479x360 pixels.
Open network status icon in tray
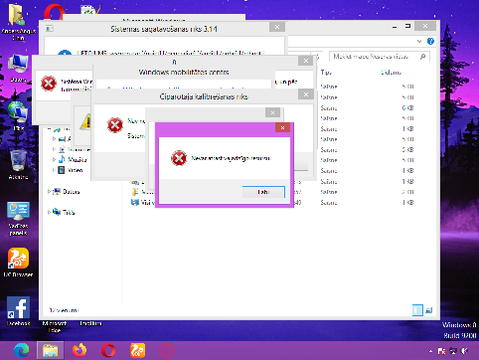tap(453, 351)
